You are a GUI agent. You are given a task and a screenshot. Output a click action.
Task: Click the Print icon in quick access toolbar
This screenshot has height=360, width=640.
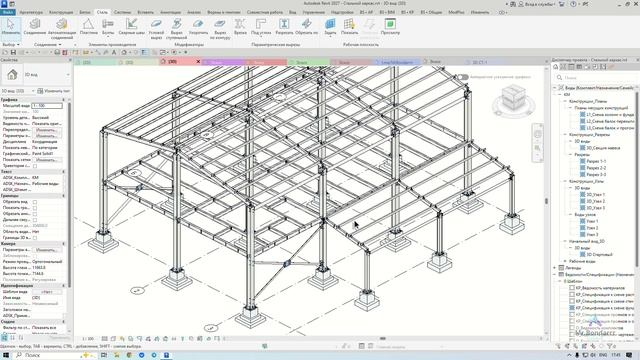tap(57, 52)
